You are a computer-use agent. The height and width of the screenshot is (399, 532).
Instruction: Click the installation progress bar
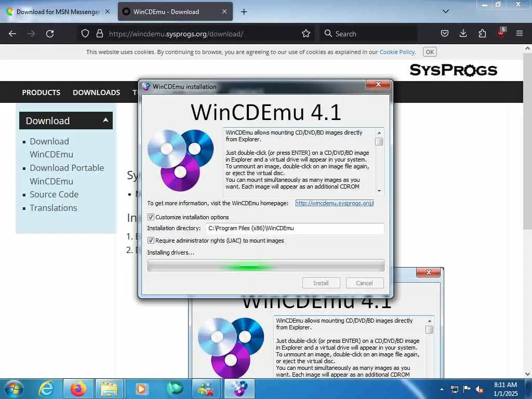[x=265, y=265]
